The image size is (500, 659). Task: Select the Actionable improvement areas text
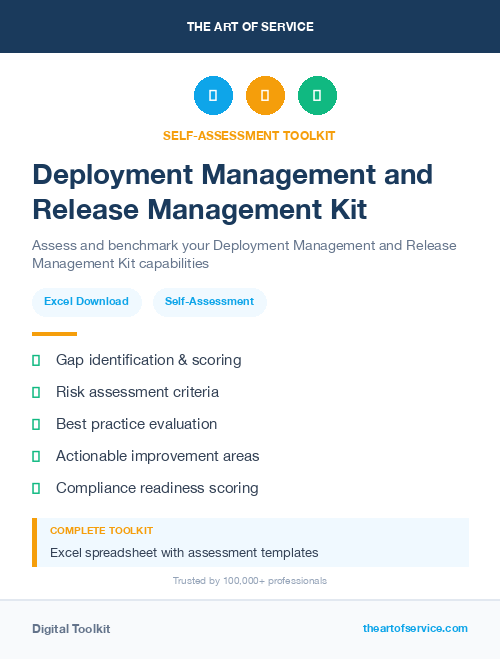(158, 456)
